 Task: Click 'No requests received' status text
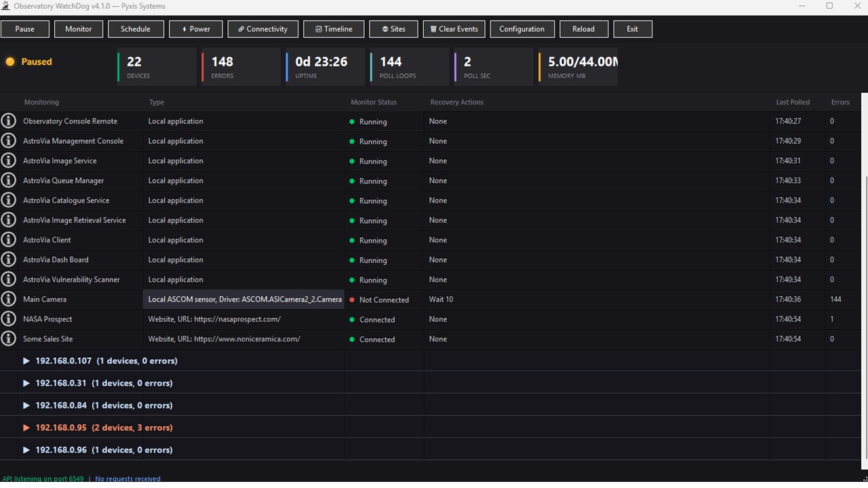coord(127,479)
